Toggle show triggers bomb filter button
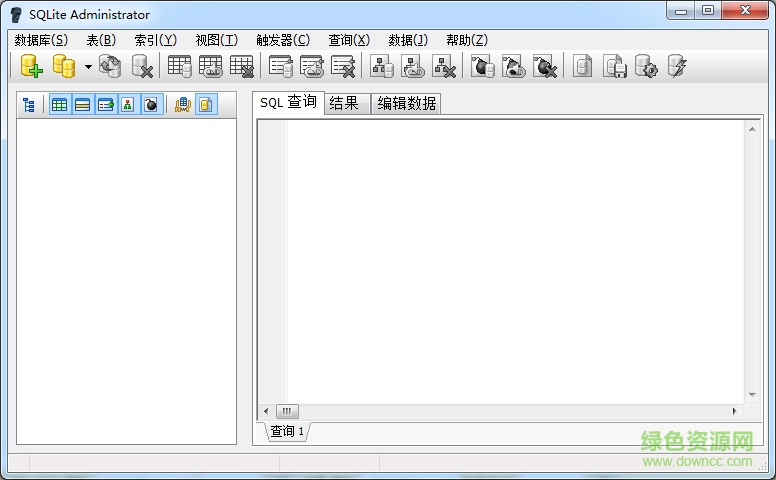This screenshot has height=480, width=776. 151,105
